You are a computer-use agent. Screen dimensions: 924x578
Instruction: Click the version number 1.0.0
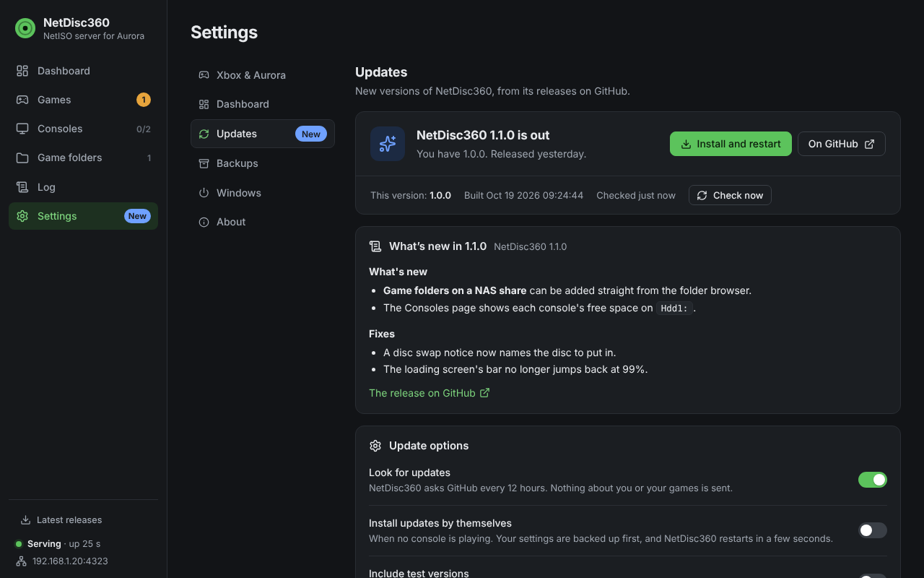440,195
